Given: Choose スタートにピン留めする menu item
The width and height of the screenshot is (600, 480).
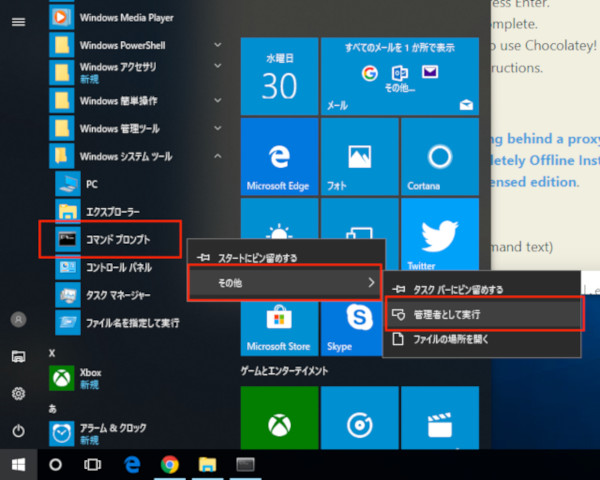Looking at the screenshot, I should point(285,257).
